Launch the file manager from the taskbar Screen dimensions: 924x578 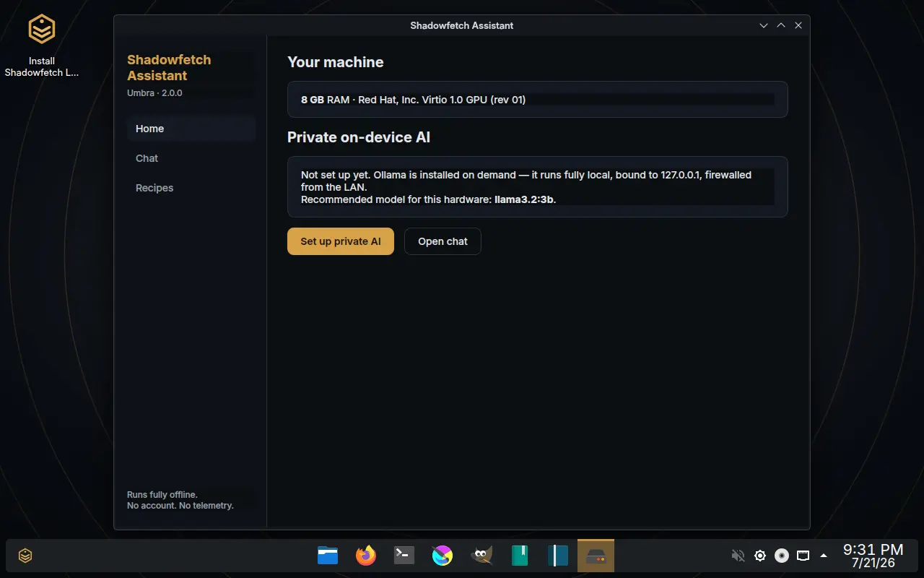(x=328, y=556)
